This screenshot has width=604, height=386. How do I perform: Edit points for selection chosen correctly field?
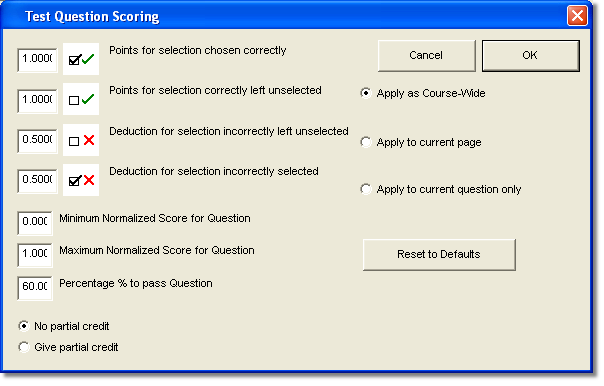(x=37, y=60)
